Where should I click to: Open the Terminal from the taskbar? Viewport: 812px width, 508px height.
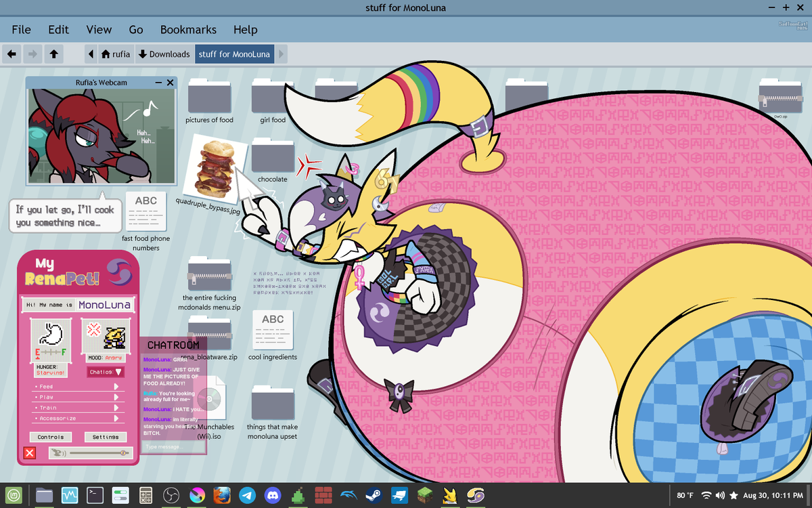tap(95, 495)
